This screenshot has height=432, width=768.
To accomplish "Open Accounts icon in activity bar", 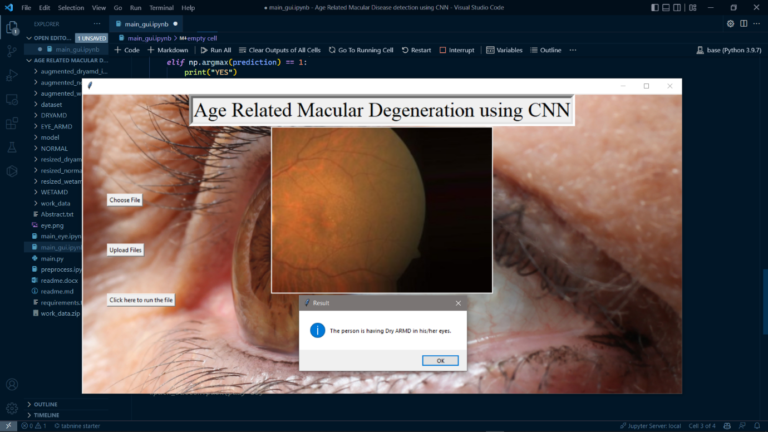I will point(12,384).
